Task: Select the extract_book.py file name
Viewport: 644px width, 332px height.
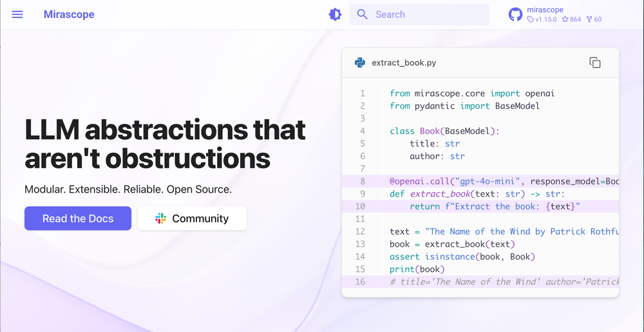Action: [404, 63]
